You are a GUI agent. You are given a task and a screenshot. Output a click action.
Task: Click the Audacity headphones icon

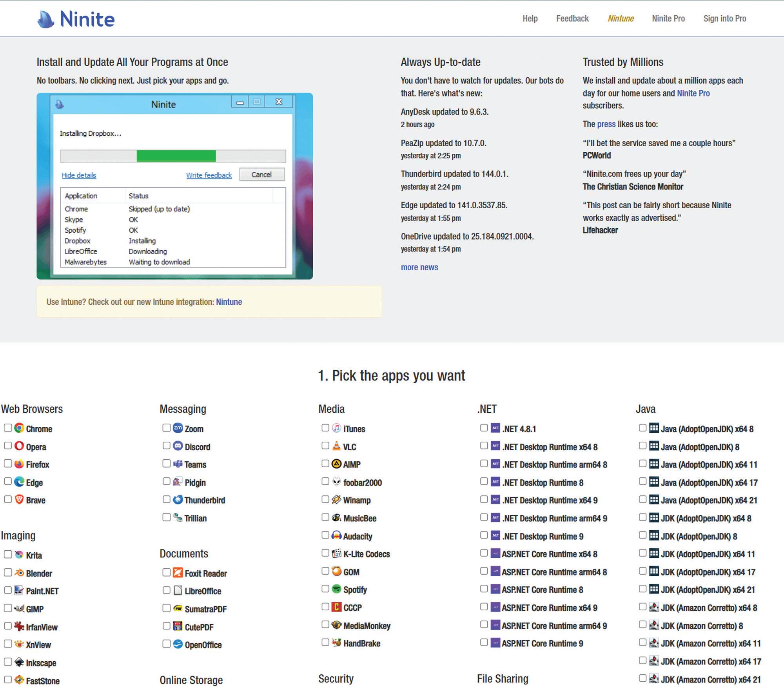click(336, 535)
